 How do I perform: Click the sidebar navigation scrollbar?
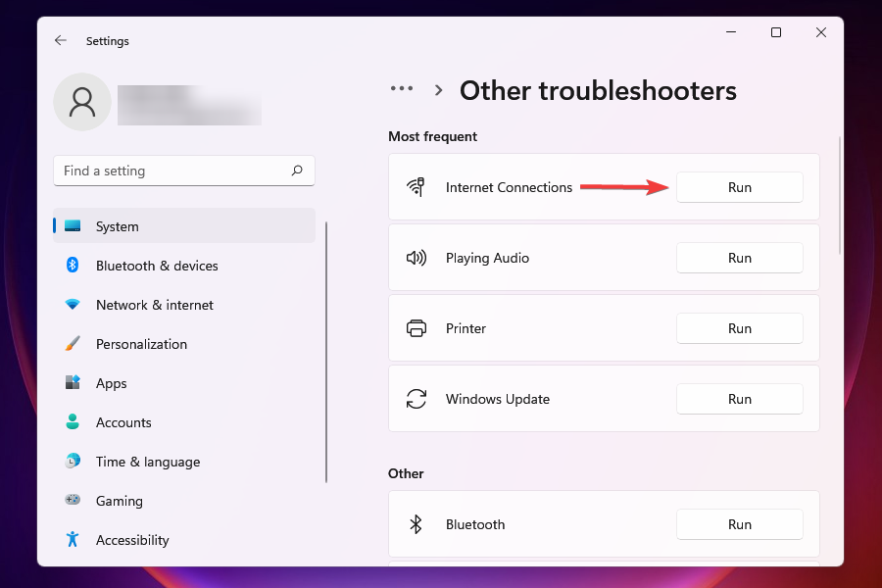click(x=326, y=352)
